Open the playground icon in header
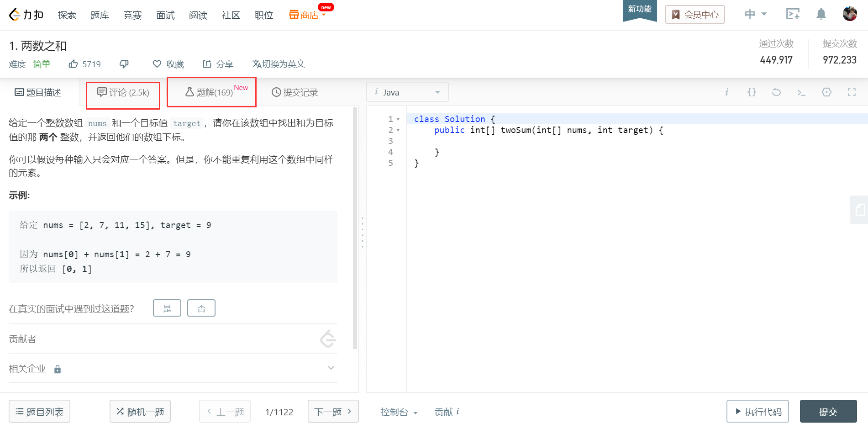The height and width of the screenshot is (429, 868). (x=793, y=14)
